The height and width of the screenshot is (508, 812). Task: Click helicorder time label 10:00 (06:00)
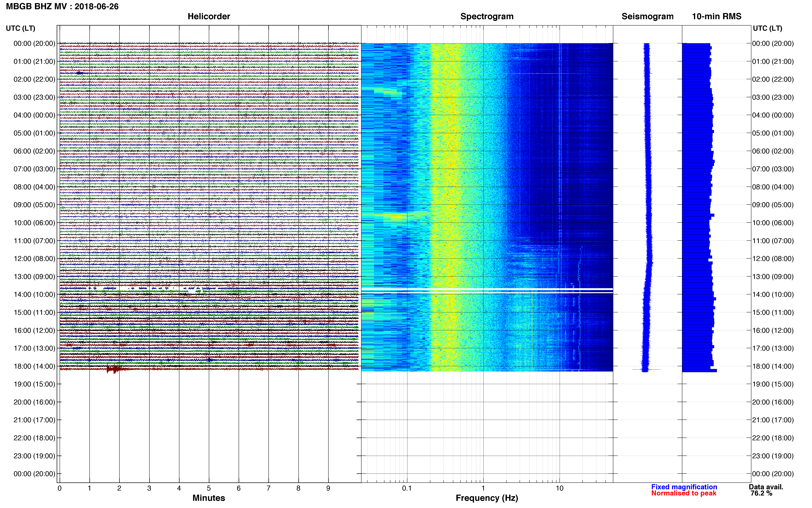point(34,223)
